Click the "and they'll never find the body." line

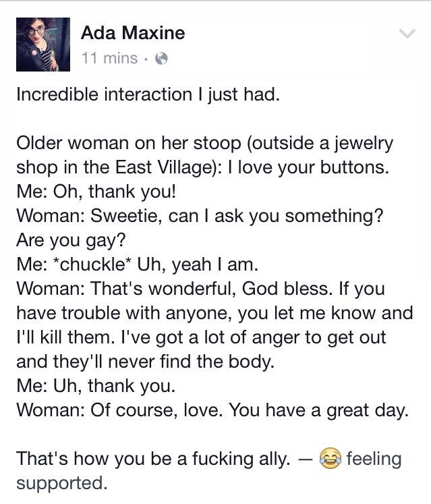145,362
